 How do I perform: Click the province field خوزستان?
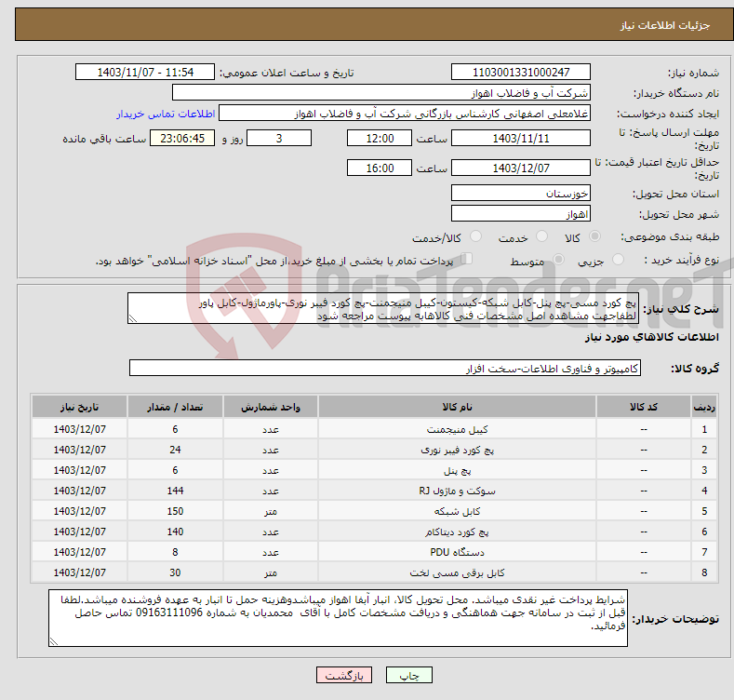pyautogui.click(x=521, y=193)
